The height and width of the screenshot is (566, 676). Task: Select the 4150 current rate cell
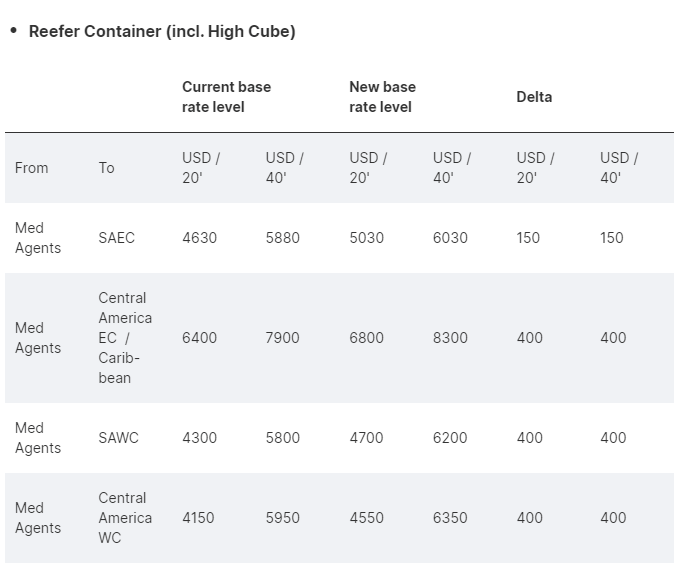[x=198, y=518]
